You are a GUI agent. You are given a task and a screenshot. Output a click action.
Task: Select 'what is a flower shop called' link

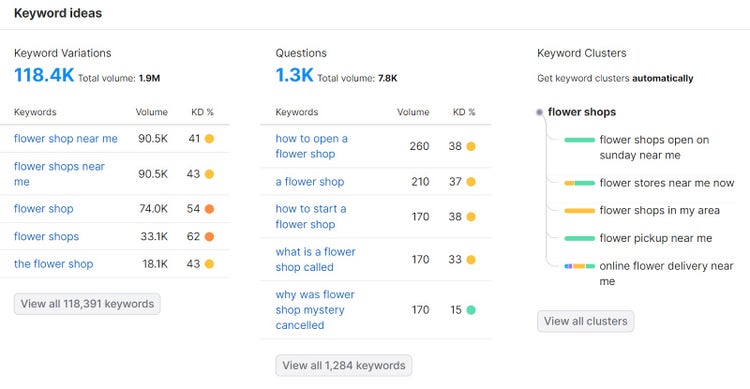tap(315, 259)
